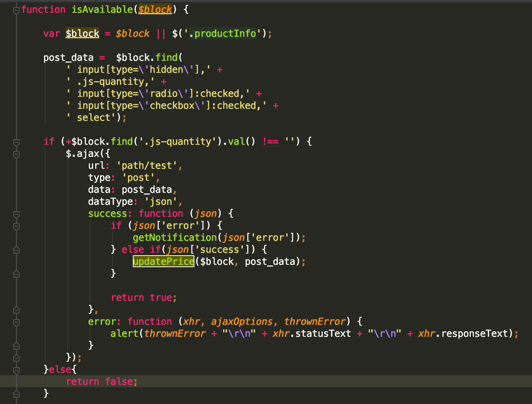The height and width of the screenshot is (404, 532).
Task: Click the isAvailable function name
Action: click(102, 10)
